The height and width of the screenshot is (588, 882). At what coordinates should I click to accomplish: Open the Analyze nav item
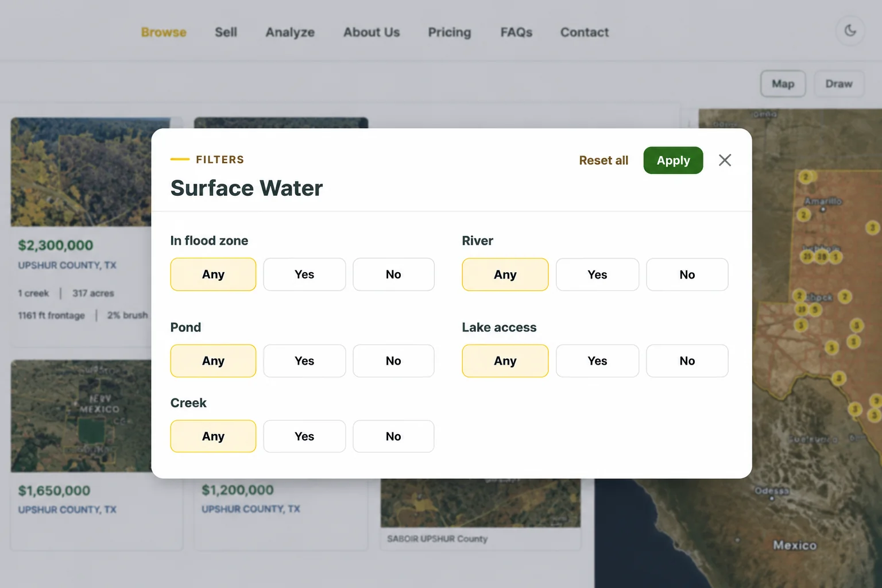pos(290,32)
